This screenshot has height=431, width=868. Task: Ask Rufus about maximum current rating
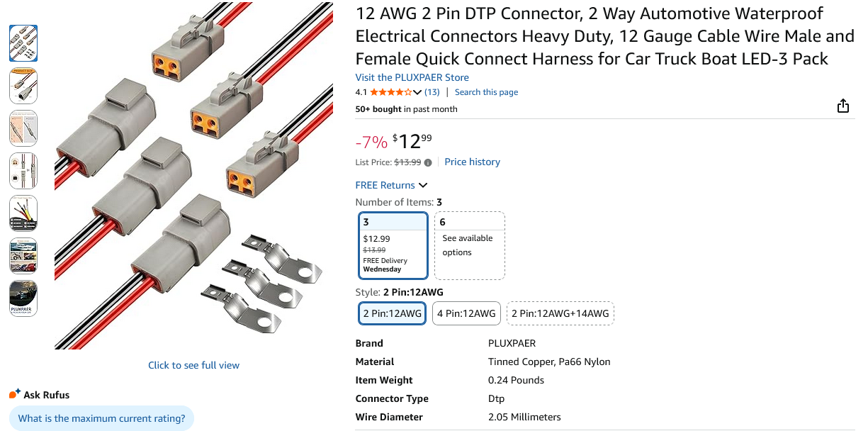coord(101,418)
